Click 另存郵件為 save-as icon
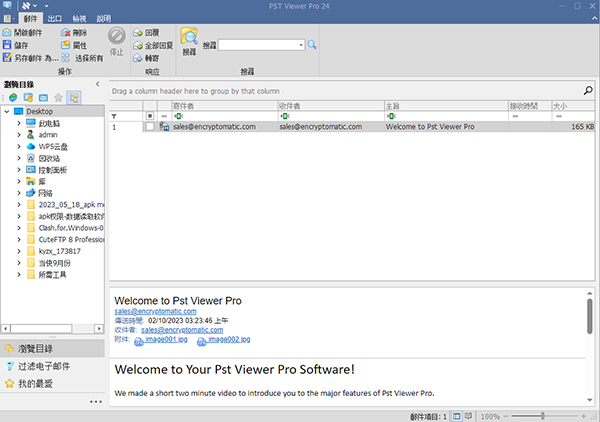Image resolution: width=600 pixels, height=422 pixels. pyautogui.click(x=7, y=58)
